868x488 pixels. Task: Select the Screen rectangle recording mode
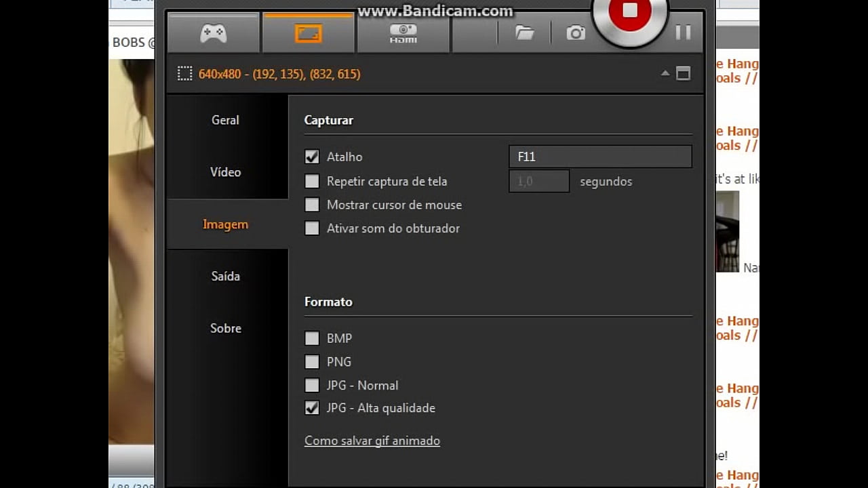pos(308,33)
